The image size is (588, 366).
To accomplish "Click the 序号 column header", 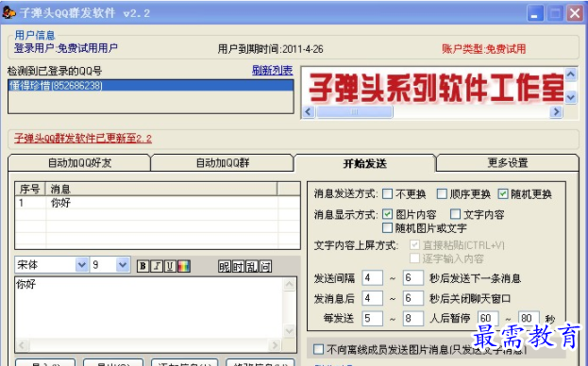I will 30,189.
